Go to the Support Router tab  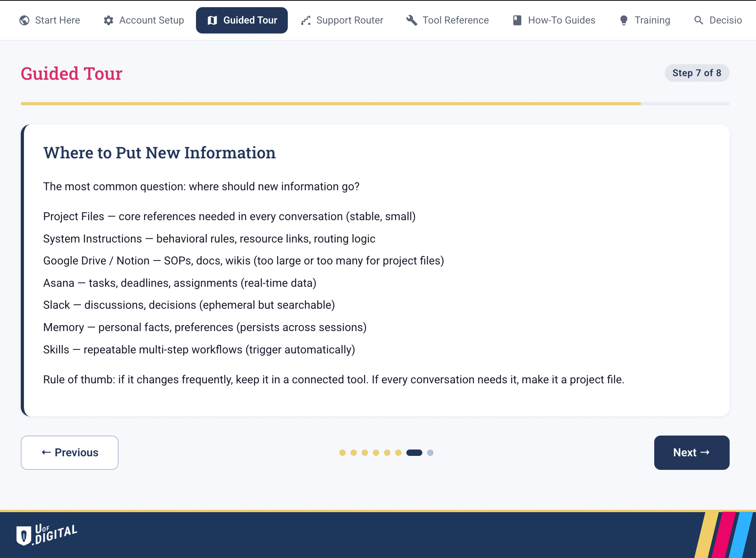(342, 20)
